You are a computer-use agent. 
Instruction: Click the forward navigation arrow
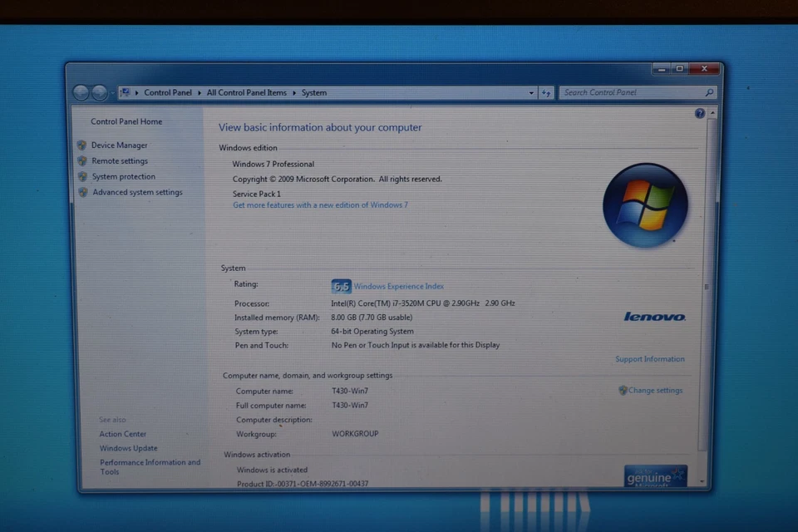tap(100, 92)
